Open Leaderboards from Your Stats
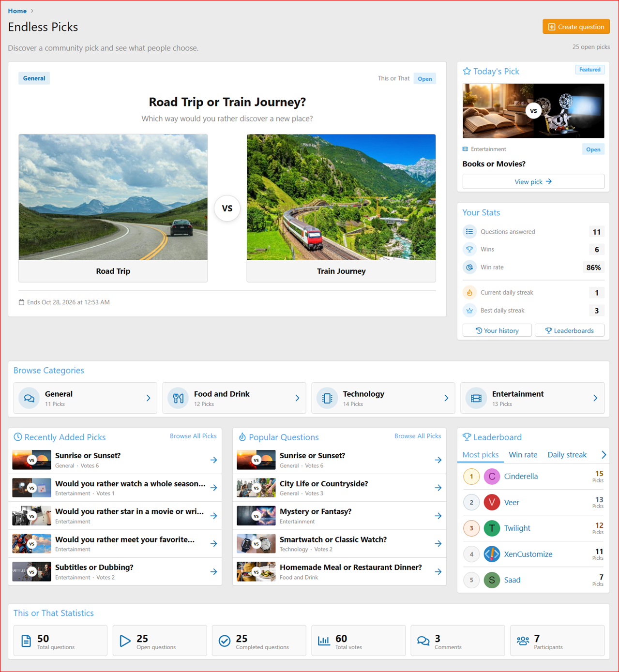Screen dimensions: 619x672 coord(570,330)
